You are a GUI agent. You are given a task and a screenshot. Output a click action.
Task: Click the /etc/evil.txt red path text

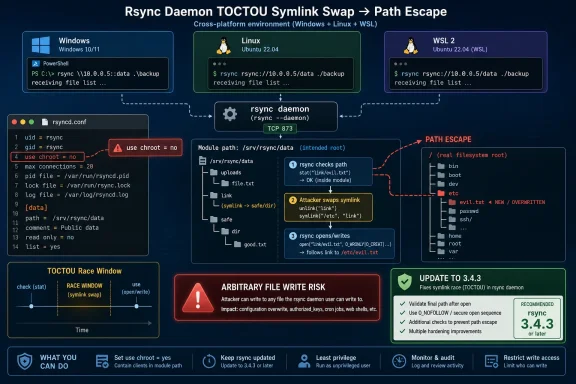click(x=360, y=252)
